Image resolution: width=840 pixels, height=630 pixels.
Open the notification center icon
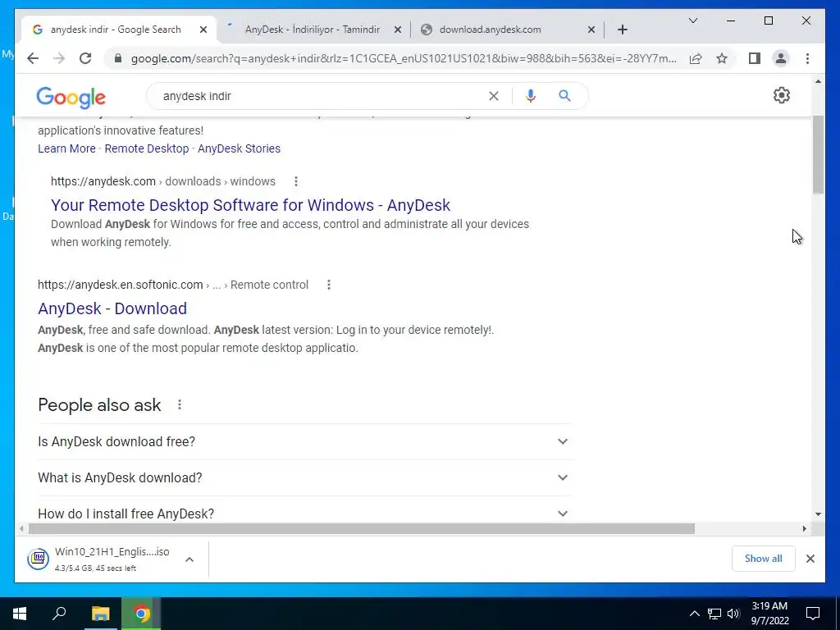[x=813, y=614]
